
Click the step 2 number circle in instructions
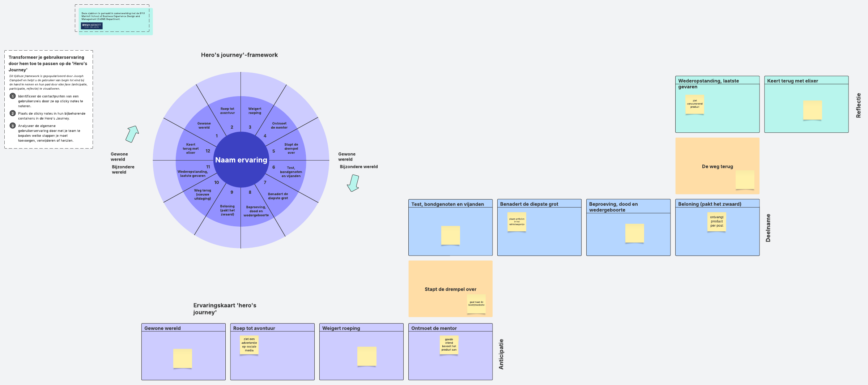pyautogui.click(x=13, y=114)
